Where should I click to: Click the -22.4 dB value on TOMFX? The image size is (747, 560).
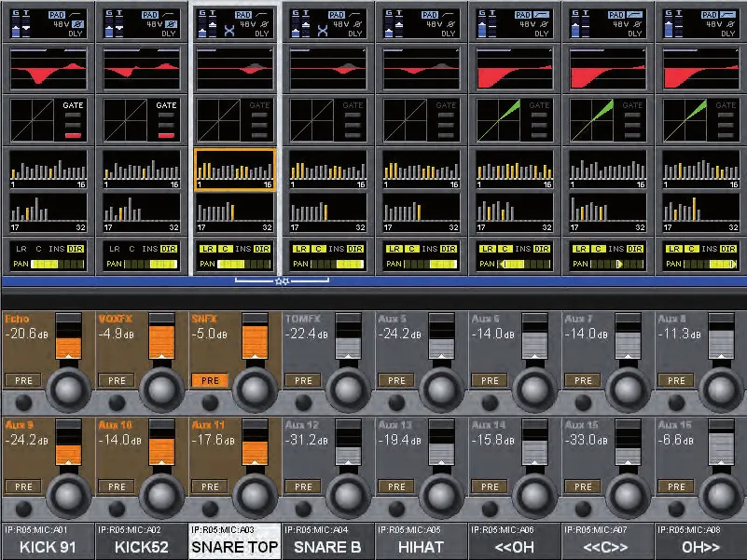pyautogui.click(x=306, y=334)
